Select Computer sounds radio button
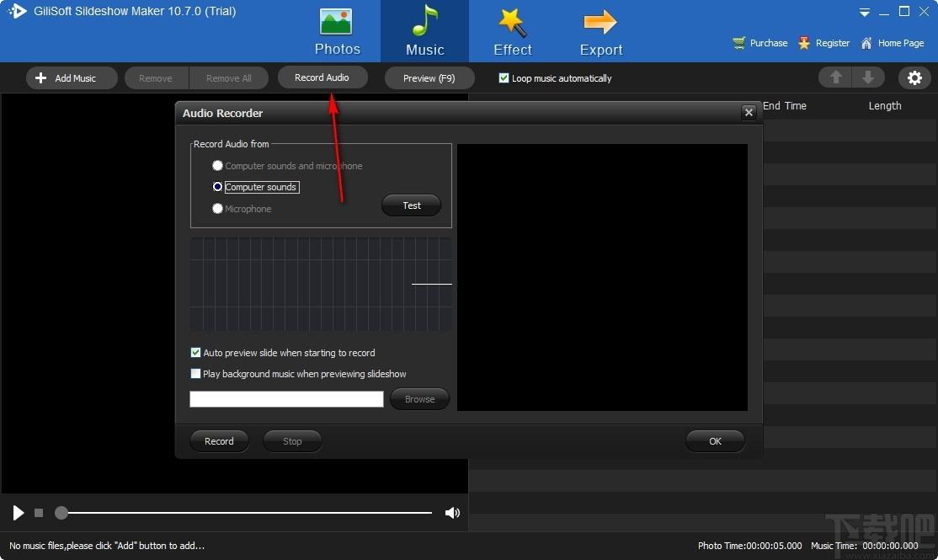This screenshot has height=560, width=938. 218,187
